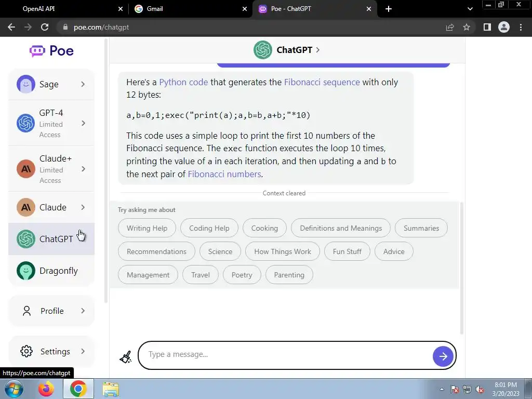View site info lock icon

coord(65,27)
